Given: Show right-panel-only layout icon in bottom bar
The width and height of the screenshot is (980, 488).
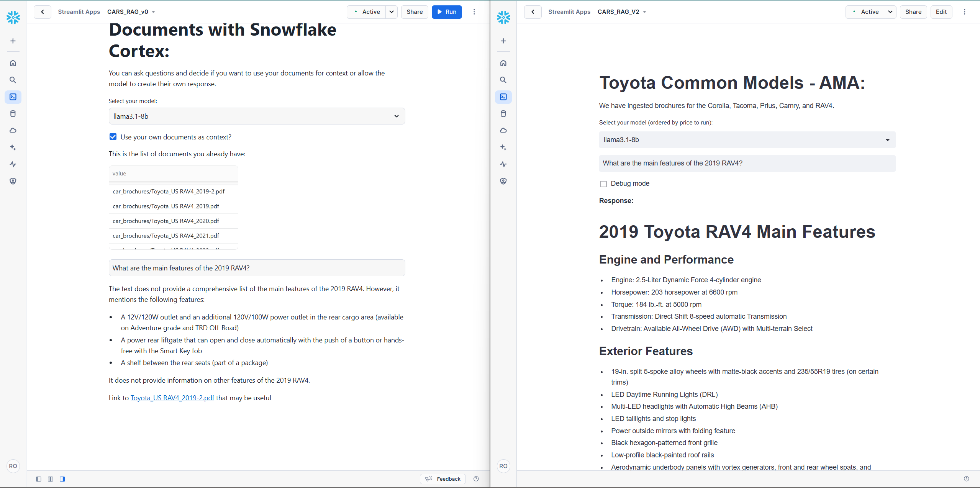Looking at the screenshot, I should 62,479.
